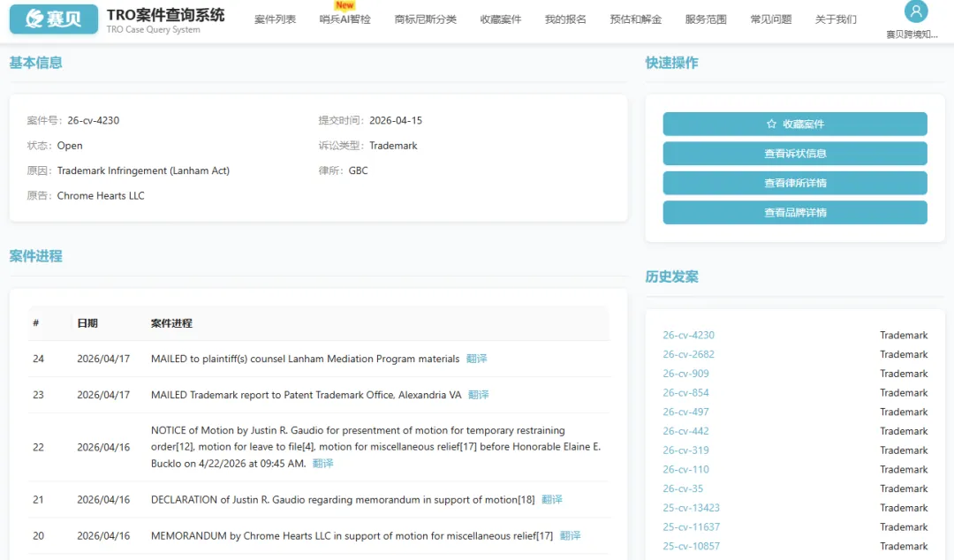The width and height of the screenshot is (954, 560).
Task: Open 查看诉状信息 complaint details
Action: click(794, 154)
